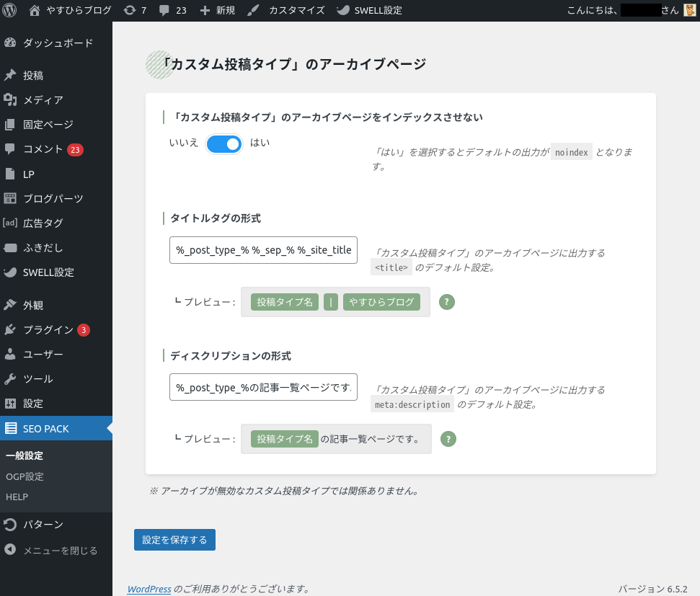This screenshot has width=700, height=596.
Task: Open the 新規 add-new menu
Action: tap(218, 10)
